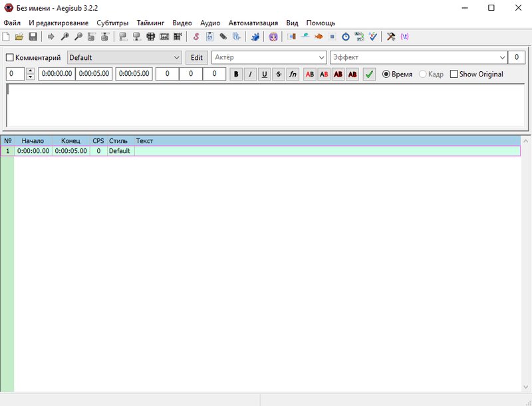Expand the Эффект dropdown

click(502, 58)
